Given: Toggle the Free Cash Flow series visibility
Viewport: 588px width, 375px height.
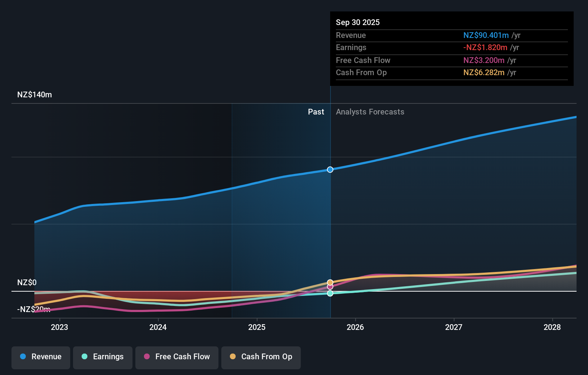Looking at the screenshot, I should coord(177,357).
